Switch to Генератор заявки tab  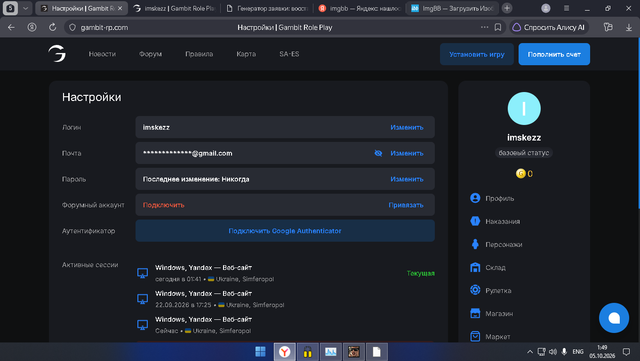(x=267, y=8)
